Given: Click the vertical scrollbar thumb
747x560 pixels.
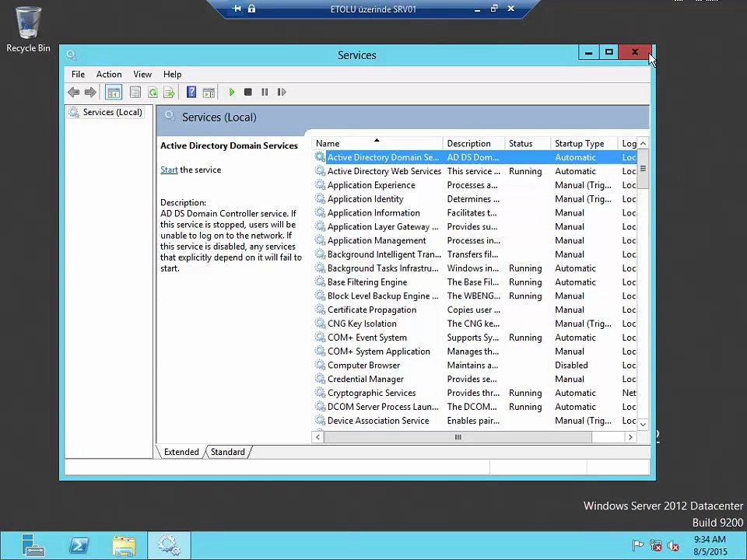Looking at the screenshot, I should coord(644,169).
